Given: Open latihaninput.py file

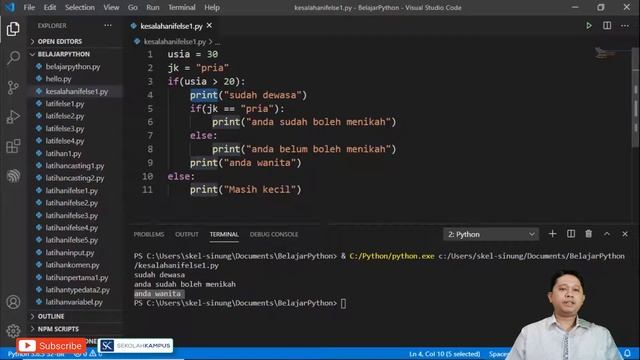Looking at the screenshot, I should 70,253.
